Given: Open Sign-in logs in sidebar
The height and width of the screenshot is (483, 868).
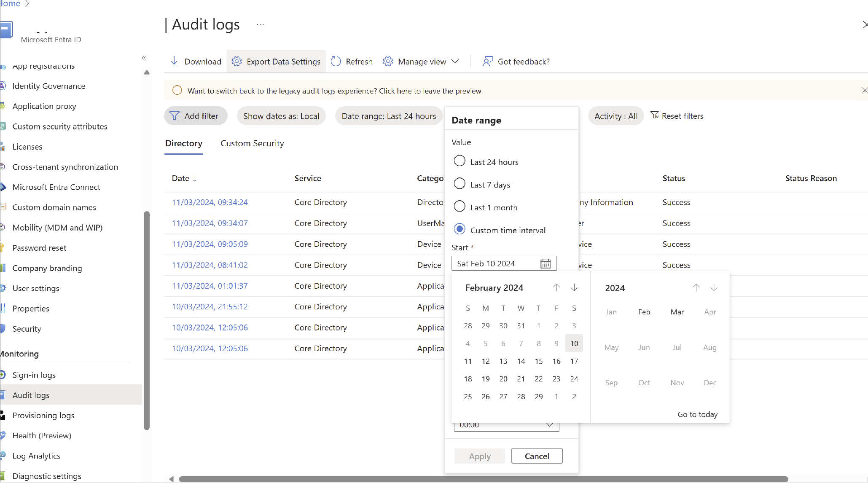Looking at the screenshot, I should coord(34,375).
